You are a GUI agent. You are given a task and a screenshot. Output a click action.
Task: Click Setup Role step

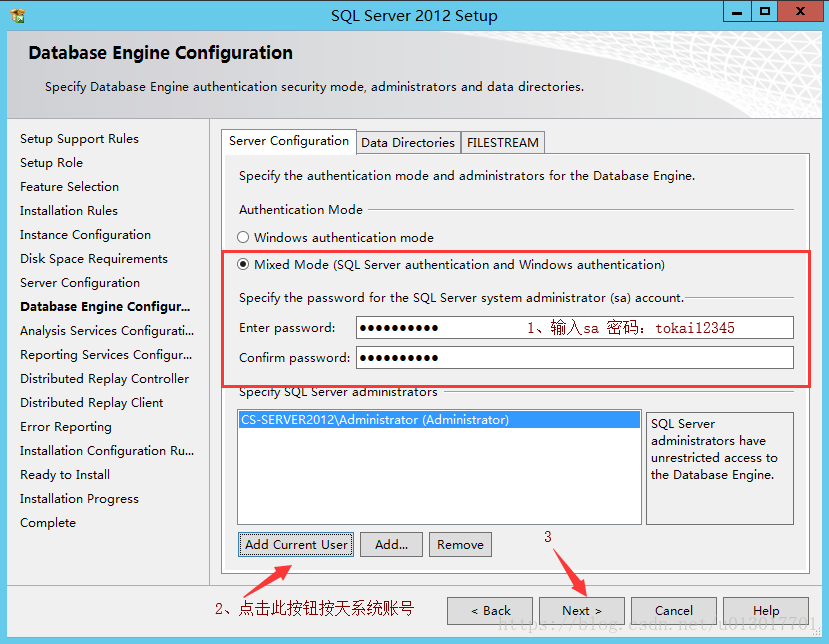51,163
